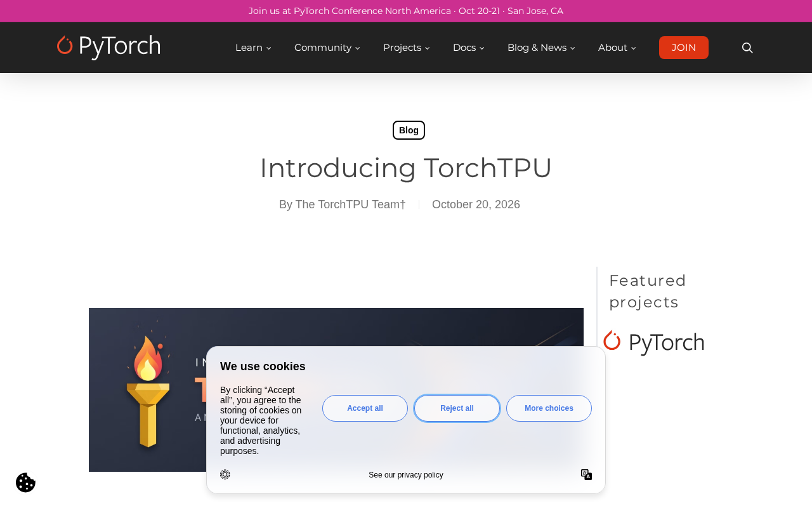The height and width of the screenshot is (508, 812).
Task: Click the PyTorch logo in header
Action: click(x=108, y=48)
